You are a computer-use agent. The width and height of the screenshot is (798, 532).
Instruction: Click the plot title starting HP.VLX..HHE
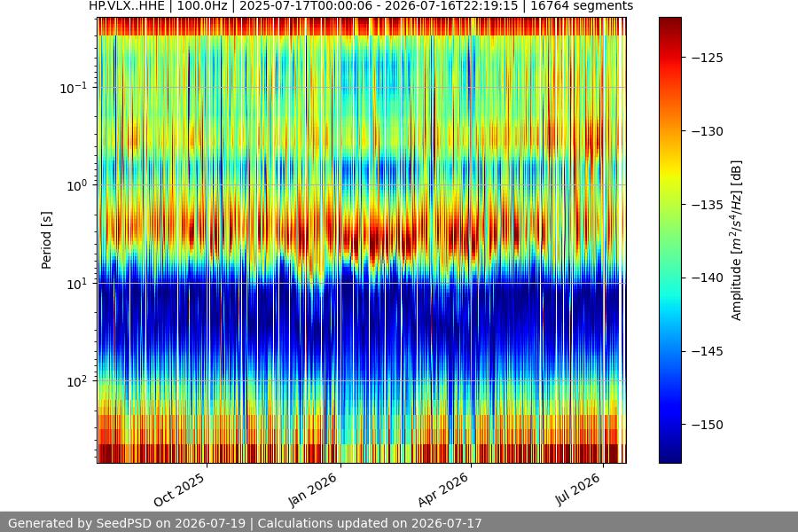361,6
